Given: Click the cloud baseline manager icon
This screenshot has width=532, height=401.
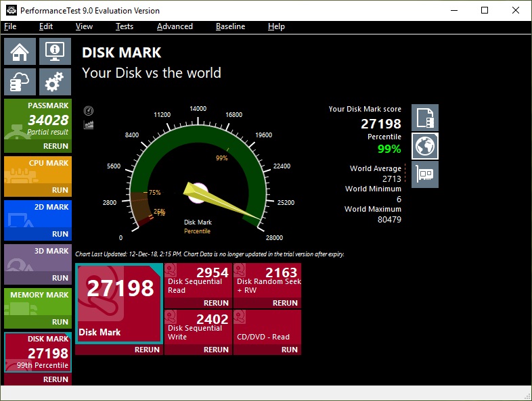Looking at the screenshot, I should point(20,82).
